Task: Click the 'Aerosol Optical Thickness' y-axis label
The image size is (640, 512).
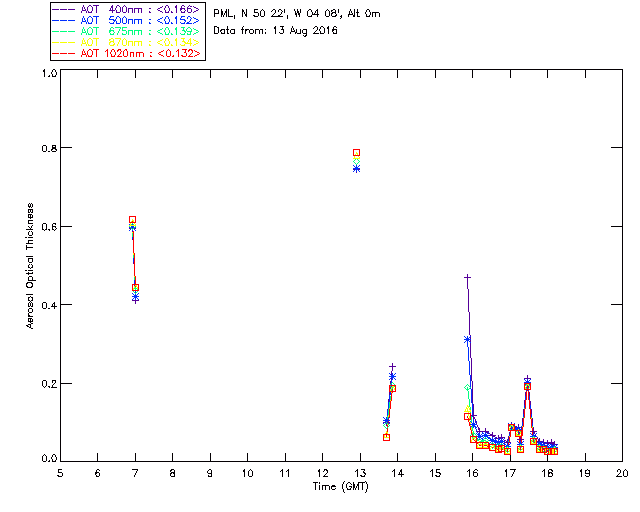Action: [x=29, y=266]
